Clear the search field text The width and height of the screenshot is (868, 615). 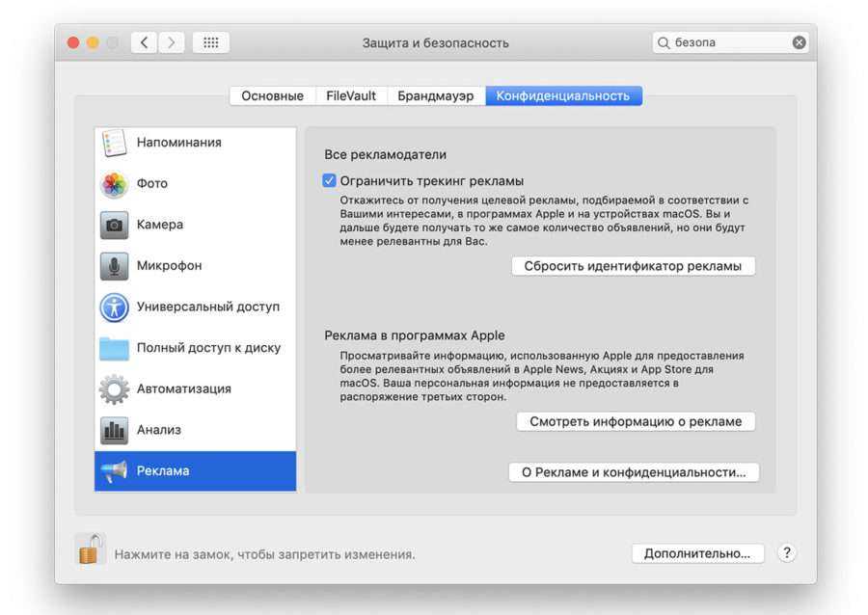point(799,42)
